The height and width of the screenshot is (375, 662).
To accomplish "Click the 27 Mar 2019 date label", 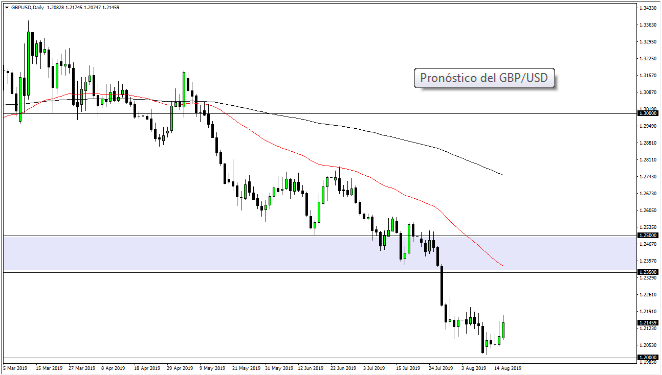I will tap(82, 368).
